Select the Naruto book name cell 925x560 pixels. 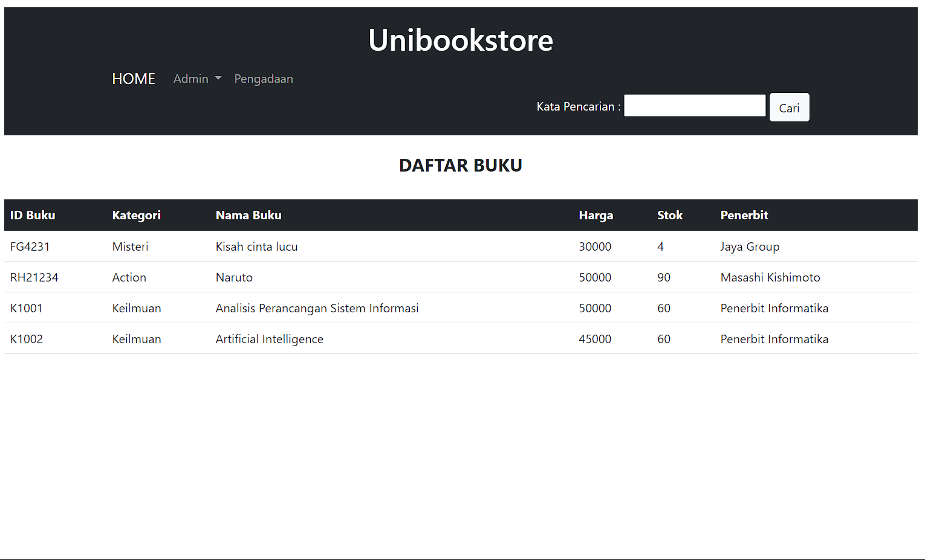pyautogui.click(x=234, y=277)
